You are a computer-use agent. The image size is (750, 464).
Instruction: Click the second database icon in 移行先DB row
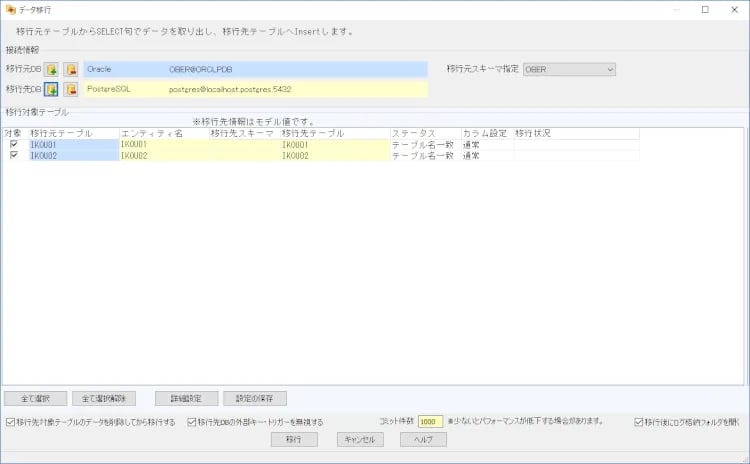point(71,90)
